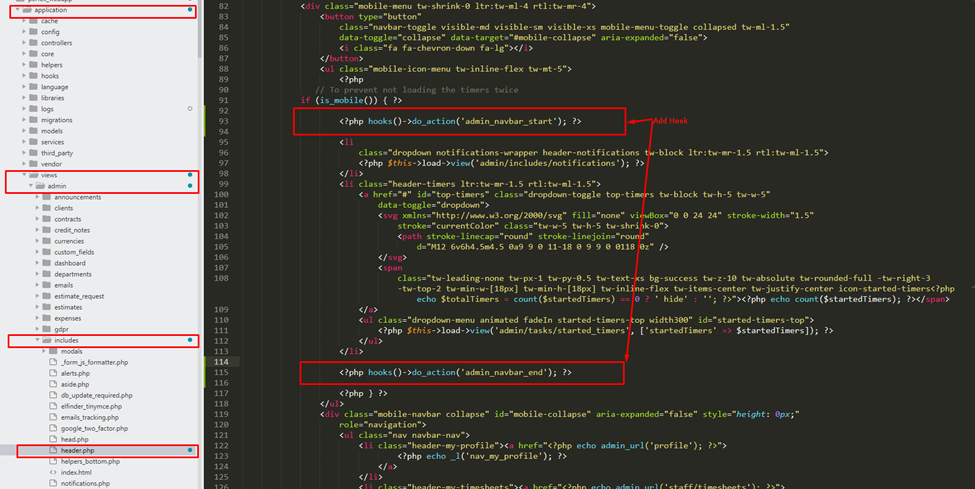Open google_two_factor.php from sidebar

click(89, 428)
